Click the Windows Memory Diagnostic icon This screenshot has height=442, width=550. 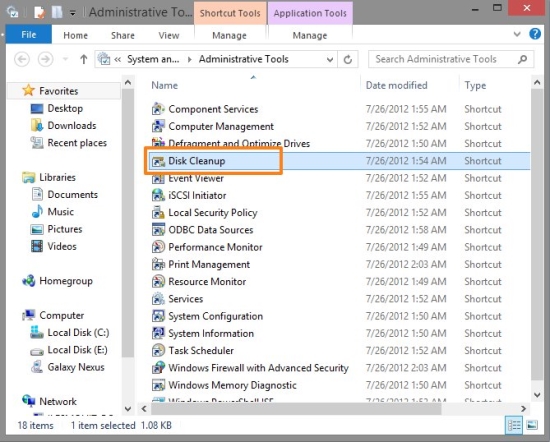point(158,385)
